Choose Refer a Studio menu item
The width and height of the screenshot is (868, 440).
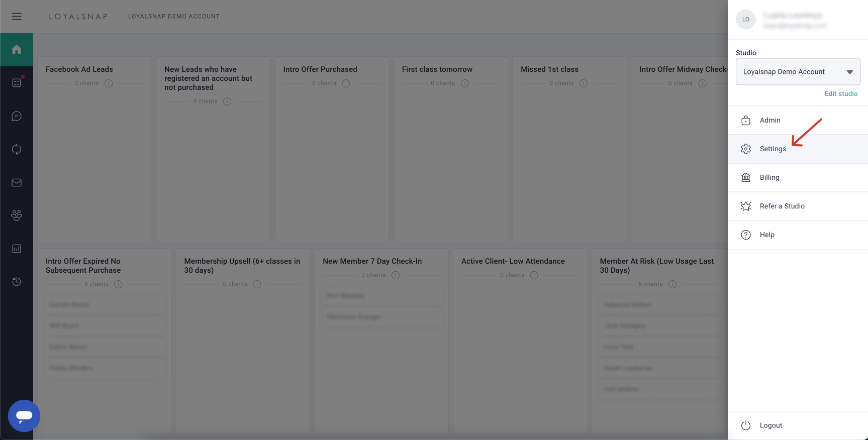coord(782,206)
